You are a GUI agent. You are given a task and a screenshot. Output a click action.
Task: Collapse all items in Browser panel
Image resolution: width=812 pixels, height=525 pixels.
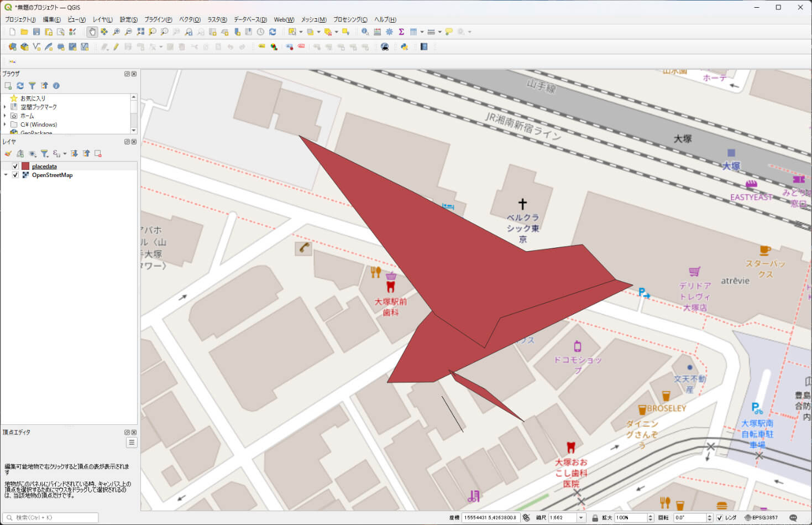coord(44,86)
